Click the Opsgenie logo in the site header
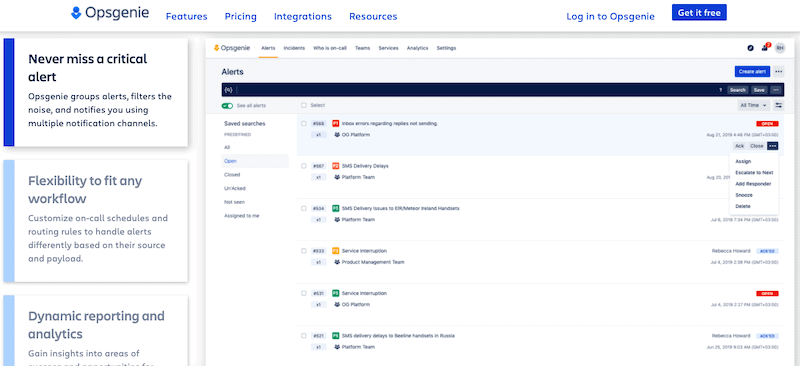800x366 pixels. click(110, 13)
